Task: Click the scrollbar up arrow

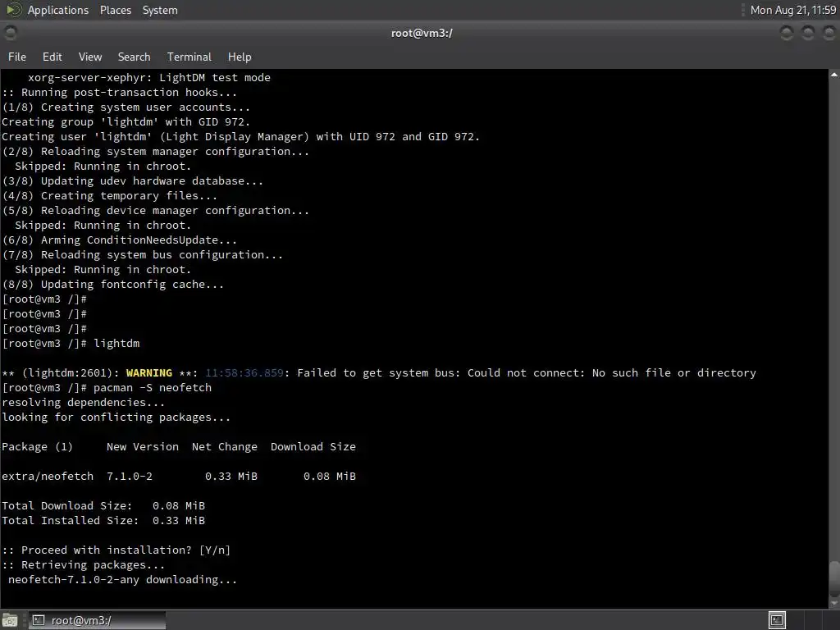Action: pyautogui.click(x=834, y=75)
